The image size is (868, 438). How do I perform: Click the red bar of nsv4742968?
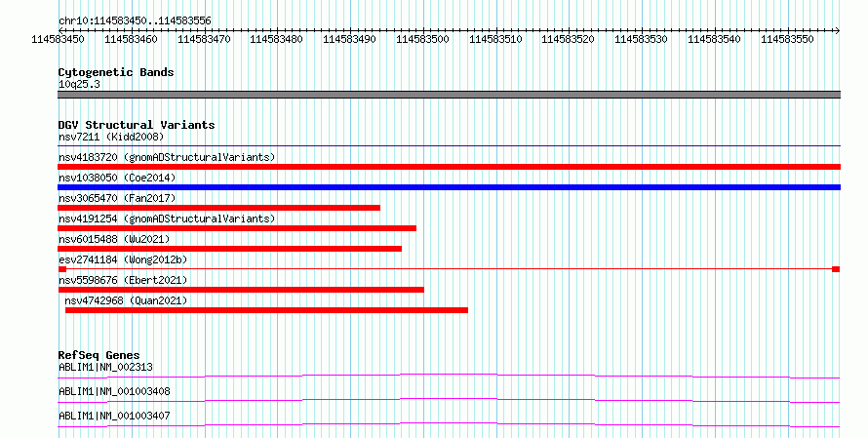pos(266,310)
